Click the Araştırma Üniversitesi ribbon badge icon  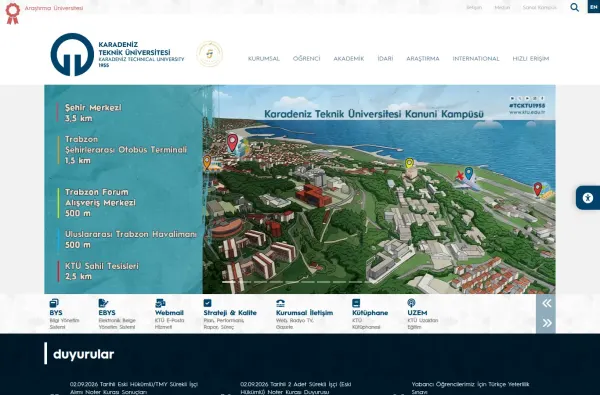[13, 13]
